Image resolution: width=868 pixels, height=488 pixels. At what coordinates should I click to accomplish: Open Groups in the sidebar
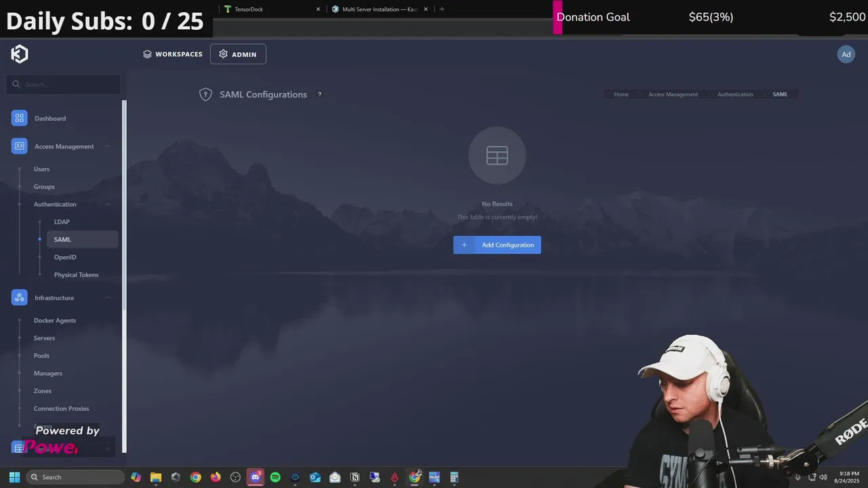tap(44, 186)
